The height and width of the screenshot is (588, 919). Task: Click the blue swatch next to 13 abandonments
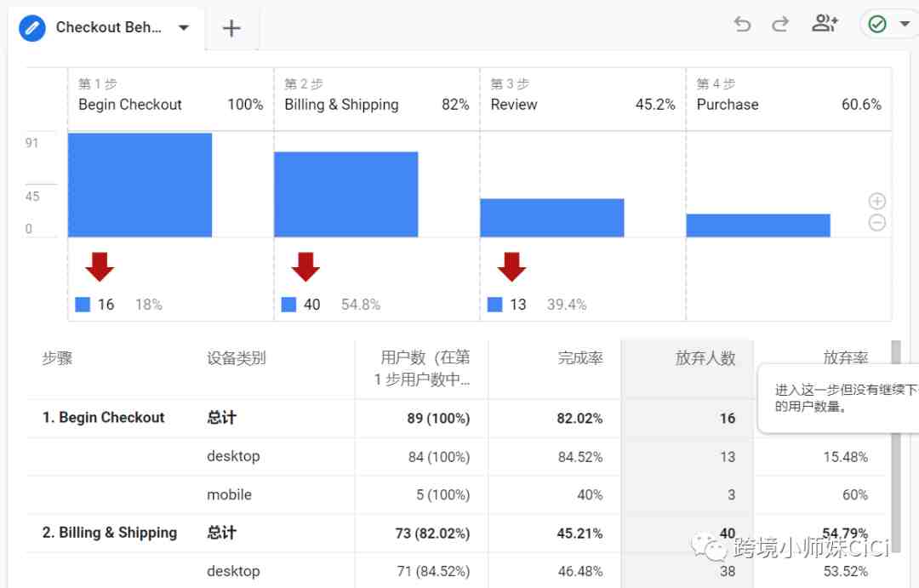[x=495, y=305]
